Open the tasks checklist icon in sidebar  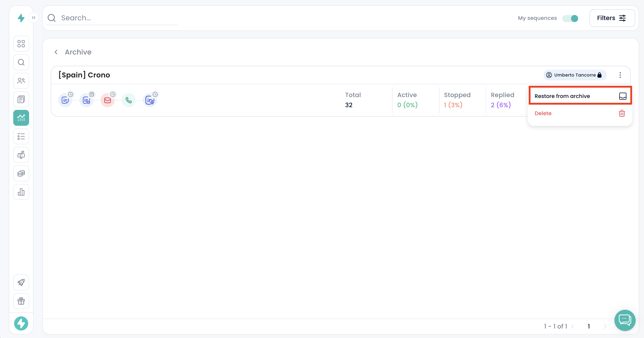click(21, 136)
